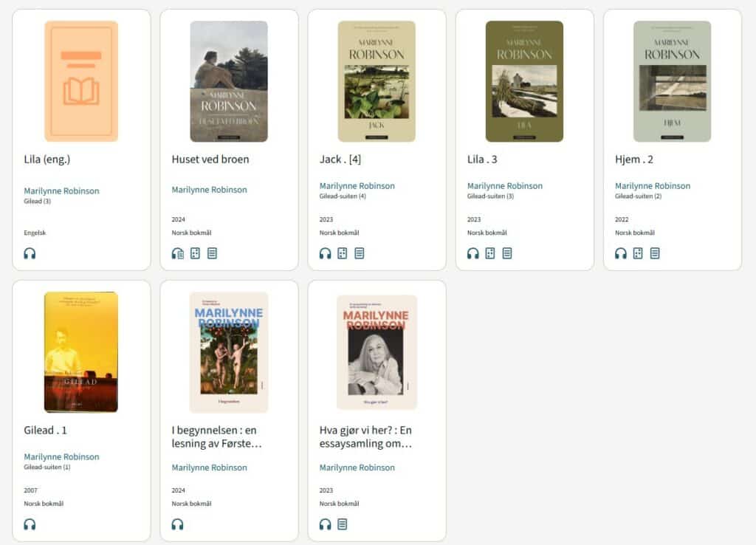Click the headphones icon for Jack . [4]

click(x=325, y=253)
